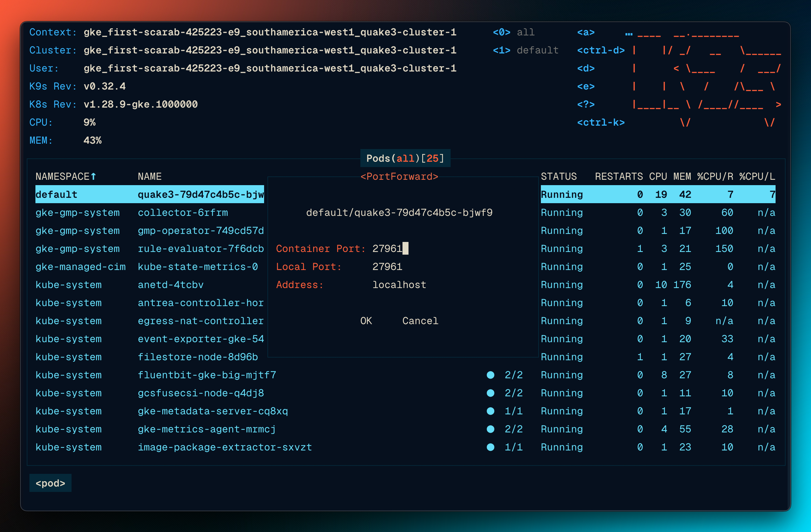Click the <d> key hint
Viewport: 811px width, 532px height.
click(586, 69)
